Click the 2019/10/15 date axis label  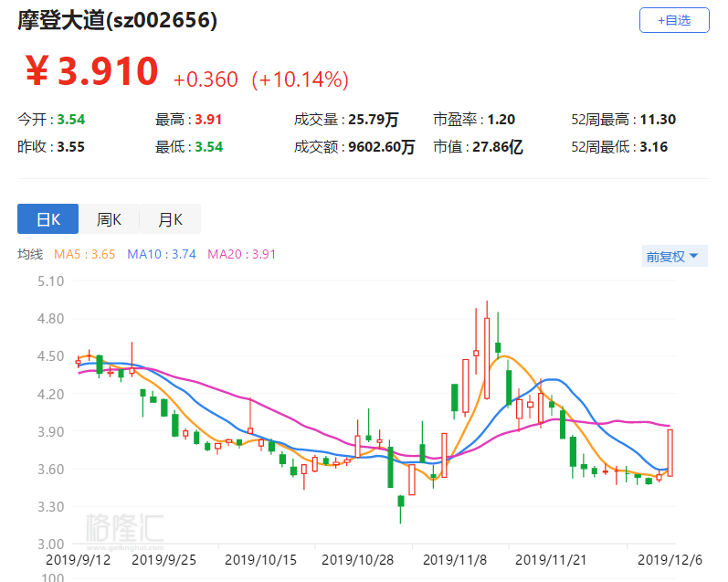coord(260,560)
